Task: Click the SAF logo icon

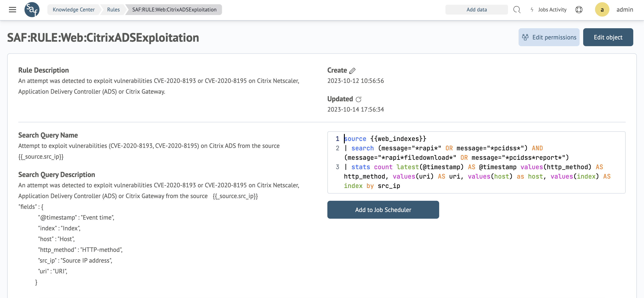Action: [x=32, y=9]
